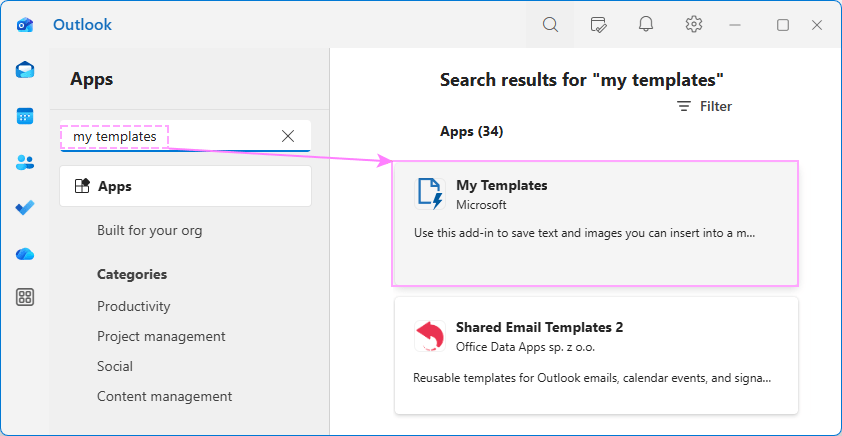
Task: Open the Mail icon in sidebar
Action: coord(25,70)
